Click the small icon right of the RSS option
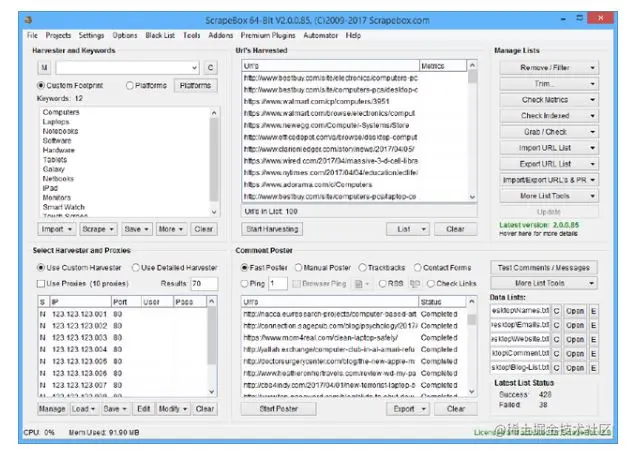Image resolution: width=625 pixels, height=451 pixels. (415, 284)
